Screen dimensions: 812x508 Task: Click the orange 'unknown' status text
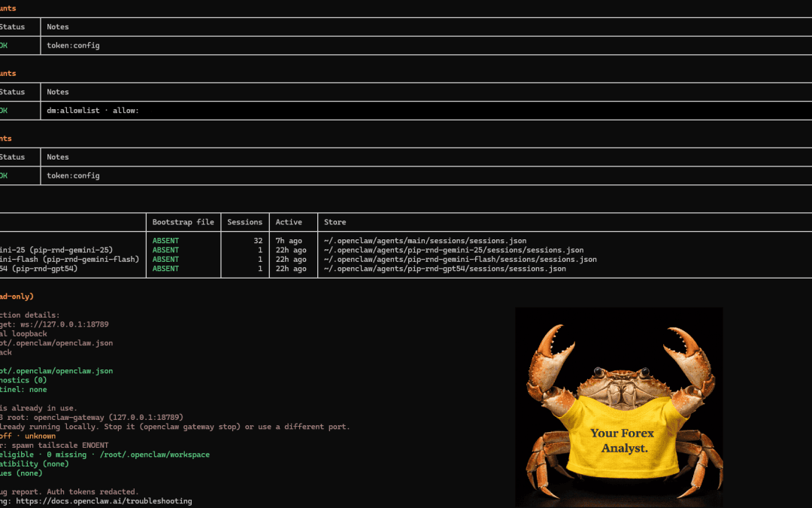pos(40,435)
